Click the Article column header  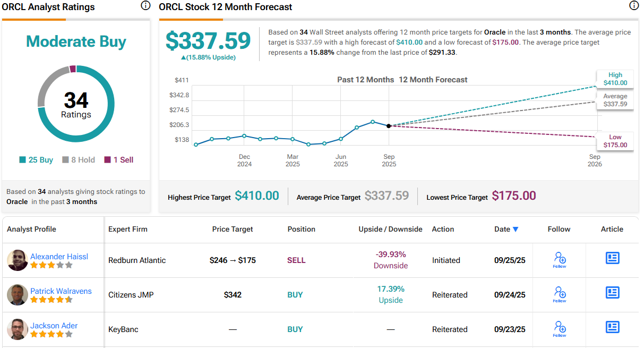(x=612, y=229)
